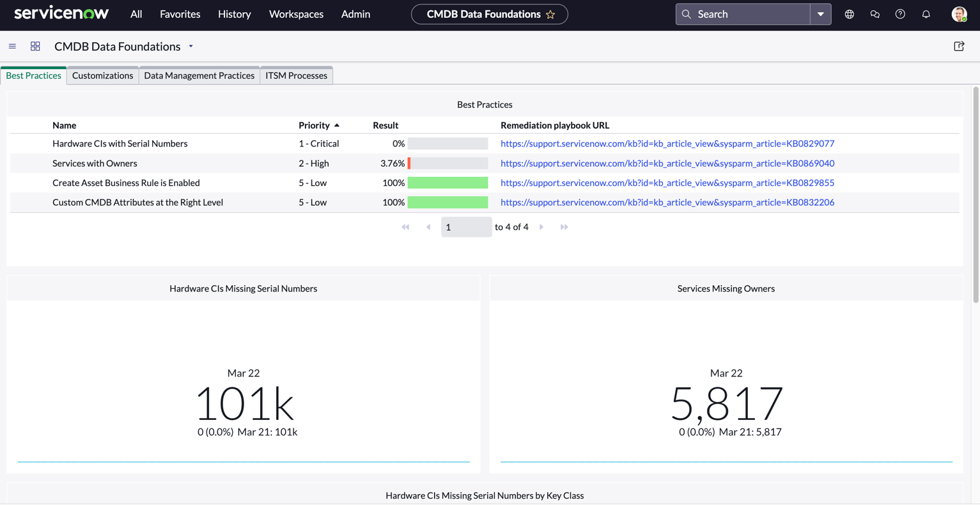Click the green result bar for Create Asset Business Rule
The image size is (980, 505).
click(x=447, y=183)
